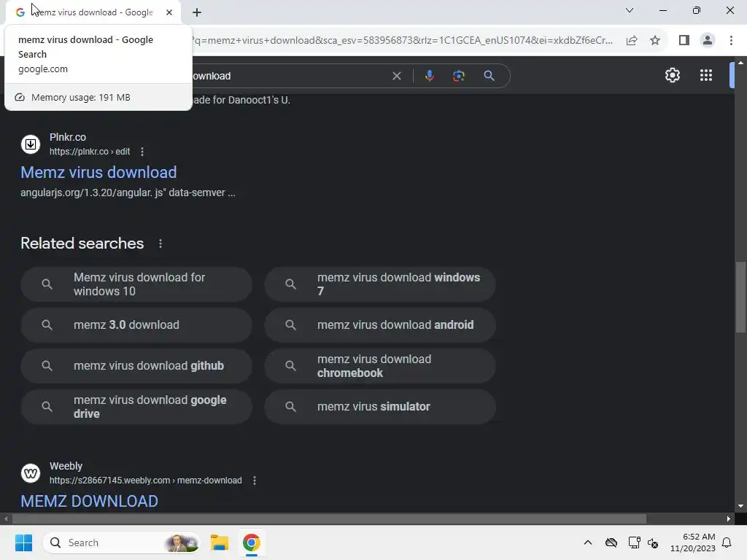Search Memz virus download for windows 10
Image resolution: width=747 pixels, height=560 pixels.
tap(136, 284)
